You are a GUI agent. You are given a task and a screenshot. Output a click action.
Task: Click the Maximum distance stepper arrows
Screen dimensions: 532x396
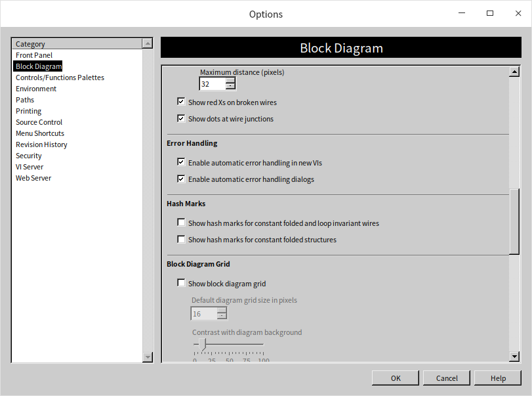[230, 84]
